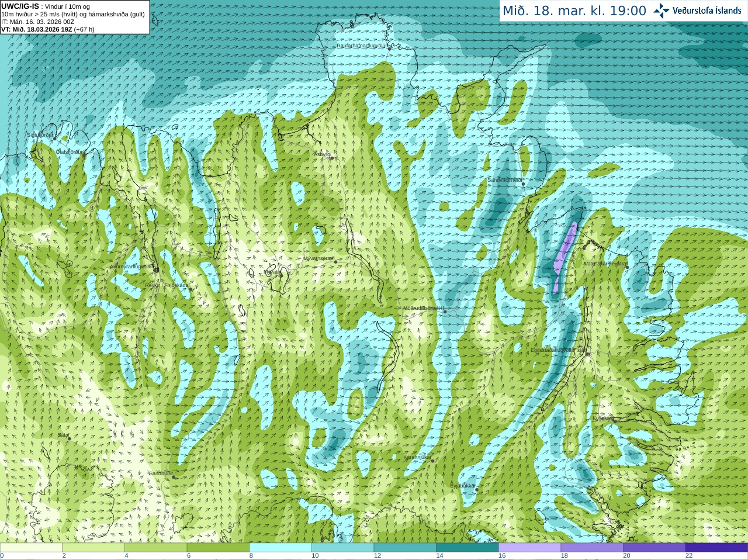Screen dimensions: 748x560
Task: Click the Reykir í Fnjóskadal station label
Action: (x=167, y=285)
